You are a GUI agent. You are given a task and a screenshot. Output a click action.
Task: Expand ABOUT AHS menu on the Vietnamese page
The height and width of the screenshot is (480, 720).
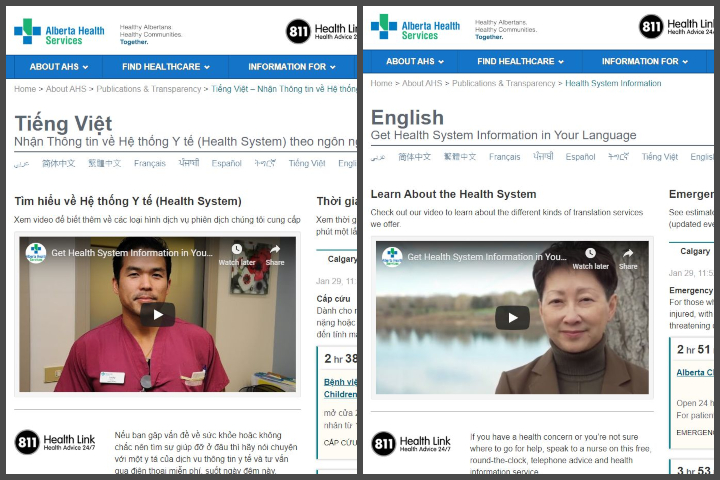point(59,67)
